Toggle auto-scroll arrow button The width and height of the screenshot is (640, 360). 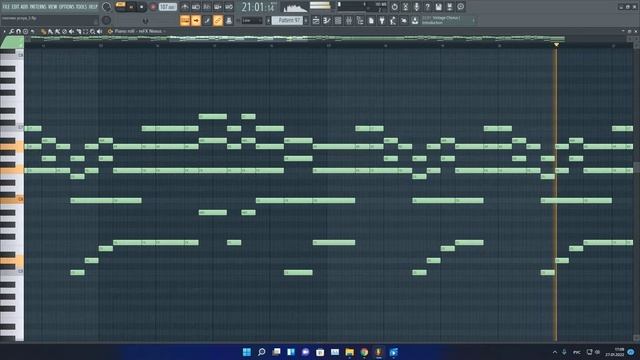click(x=196, y=20)
